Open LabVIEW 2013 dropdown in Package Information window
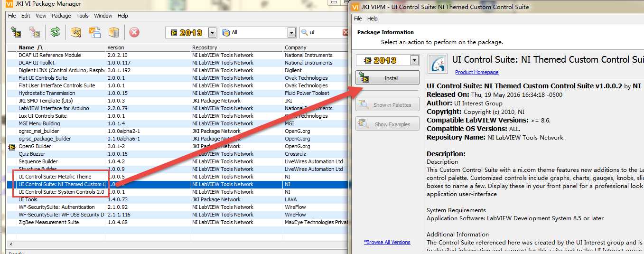The height and width of the screenshot is (254, 644). (x=414, y=60)
